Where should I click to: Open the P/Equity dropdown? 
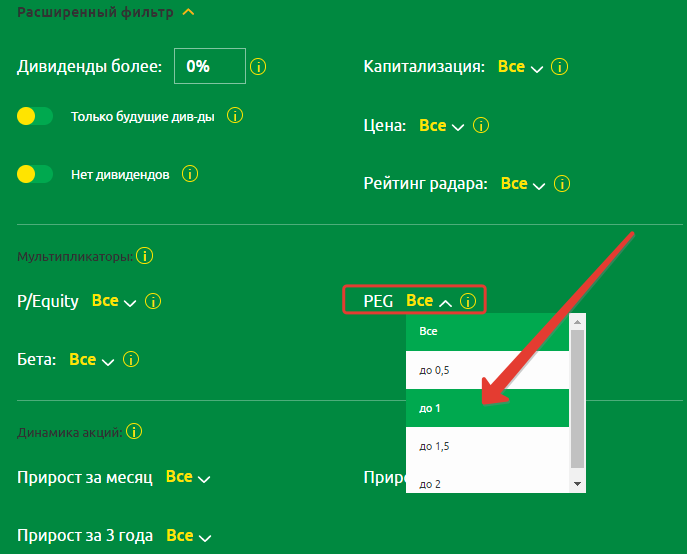[x=113, y=301]
